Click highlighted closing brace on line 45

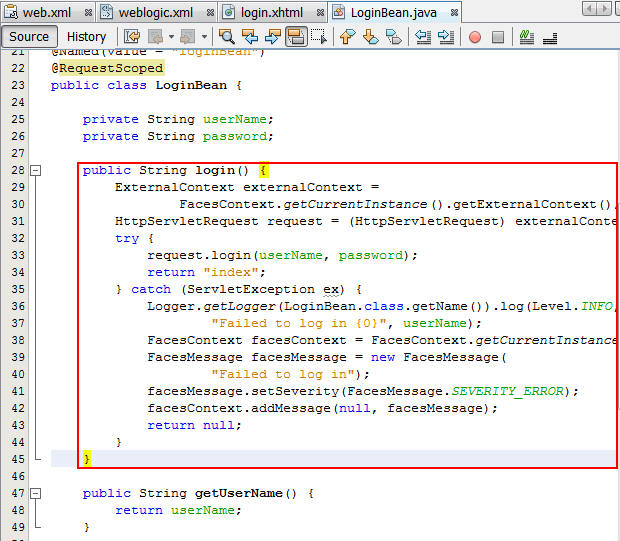coord(87,459)
